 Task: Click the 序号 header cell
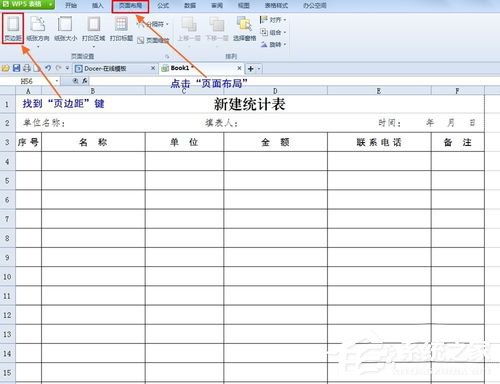point(28,142)
